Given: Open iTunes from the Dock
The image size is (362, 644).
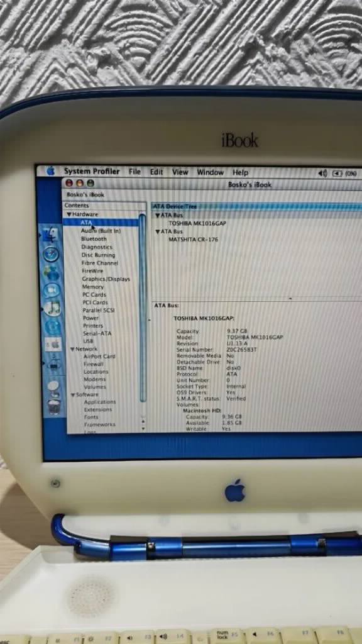Looking at the screenshot, I should coord(53,308).
